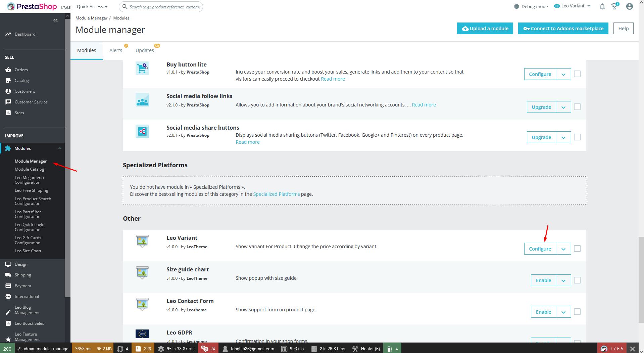
Task: Open the Specialized Platforms link
Action: (x=277, y=194)
